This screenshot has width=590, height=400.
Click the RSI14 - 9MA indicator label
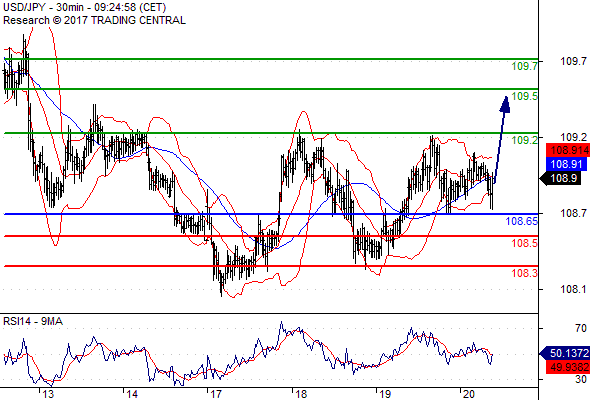33,321
